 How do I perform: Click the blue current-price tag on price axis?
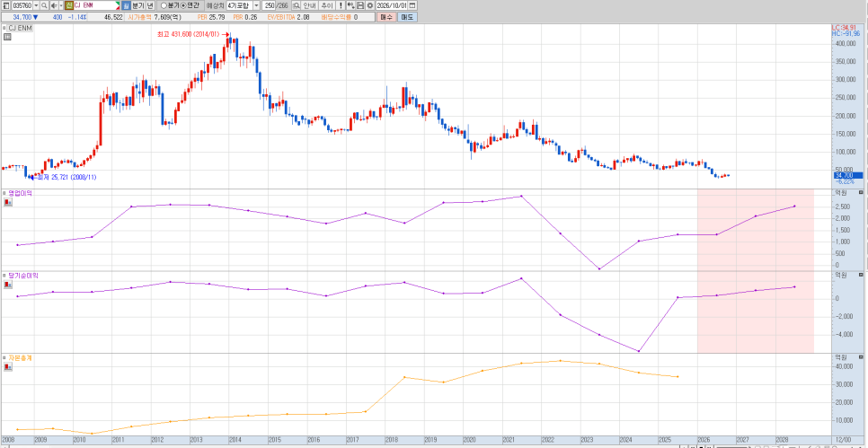pyautogui.click(x=847, y=175)
